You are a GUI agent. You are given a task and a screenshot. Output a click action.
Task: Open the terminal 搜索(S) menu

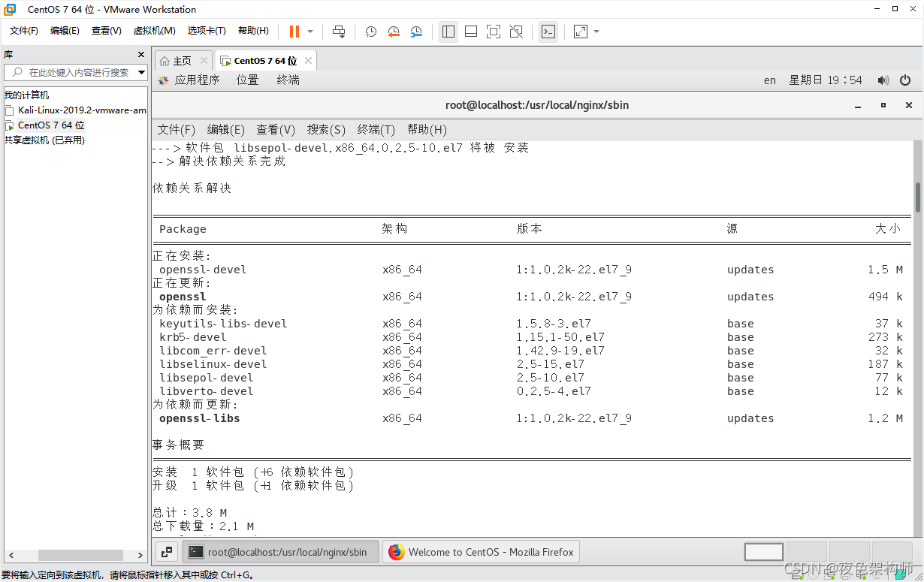(x=326, y=129)
